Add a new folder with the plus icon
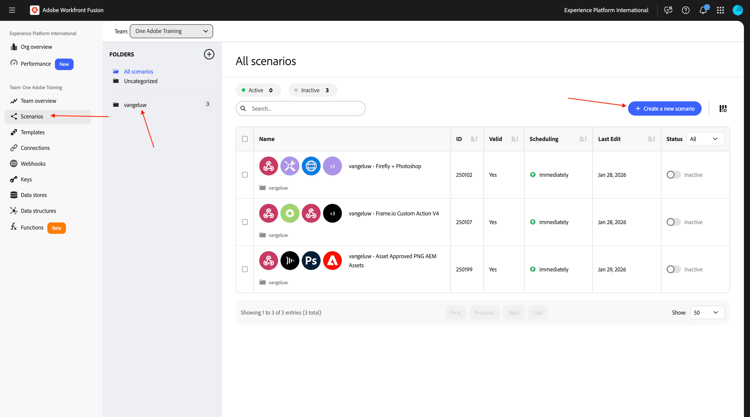 (x=209, y=54)
